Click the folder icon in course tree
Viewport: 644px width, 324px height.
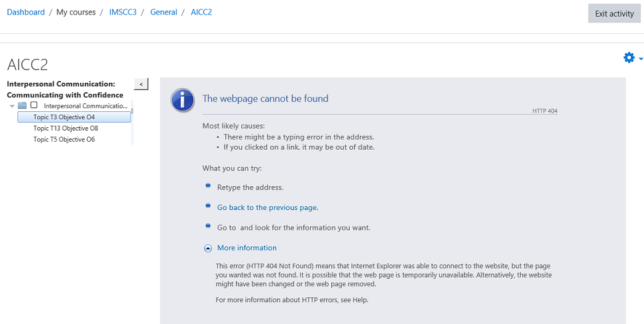22,105
